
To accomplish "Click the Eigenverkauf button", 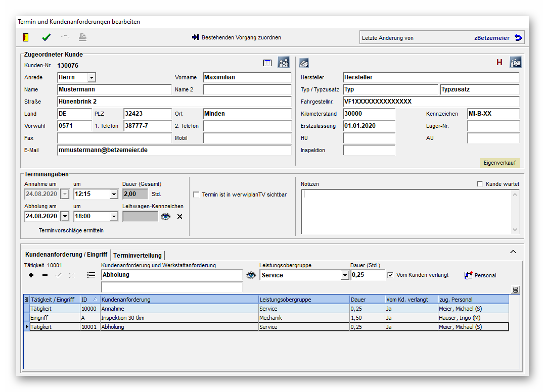I will click(500, 163).
